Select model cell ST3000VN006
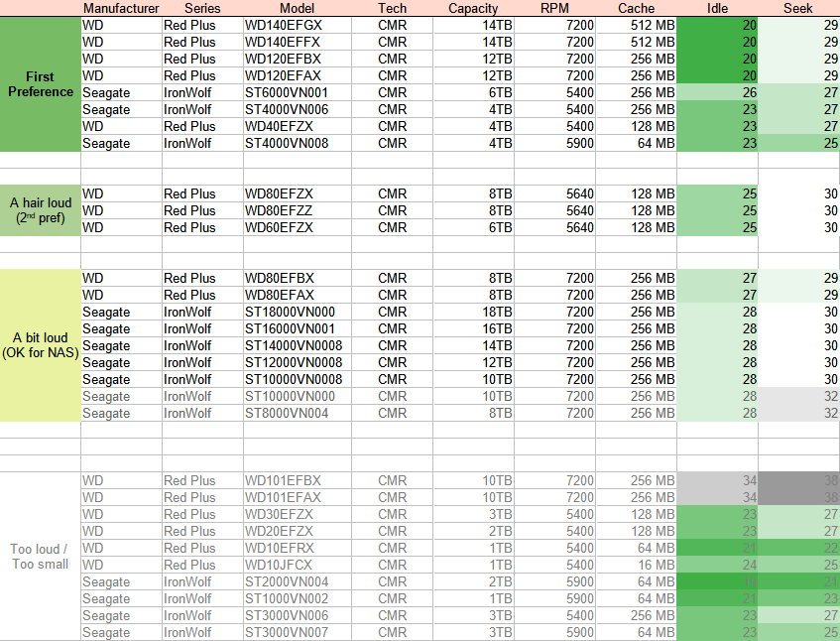The width and height of the screenshot is (840, 641). 298,616
